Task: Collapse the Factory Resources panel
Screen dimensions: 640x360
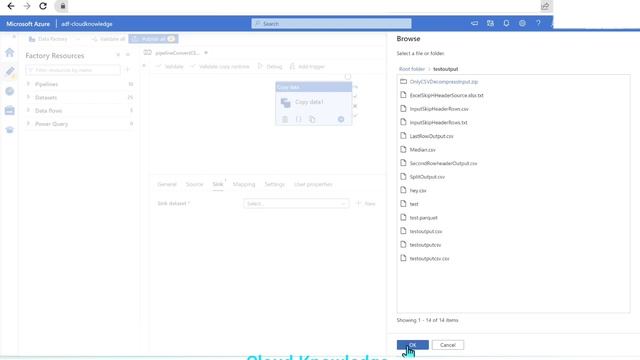Action: click(x=127, y=55)
